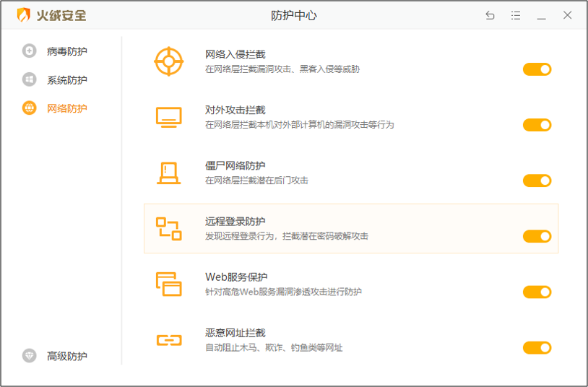Click the 远程登录防护 connected-squares icon
The image size is (588, 387).
[169, 228]
